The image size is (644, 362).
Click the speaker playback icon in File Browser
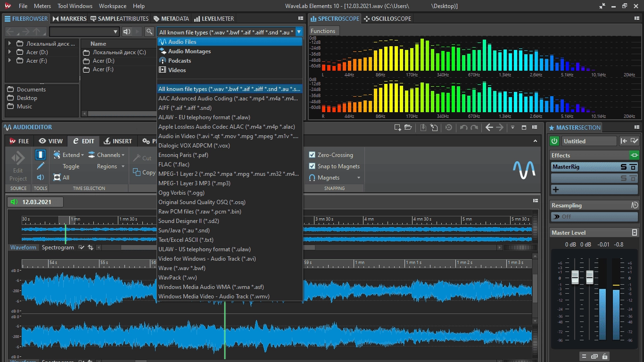pyautogui.click(x=126, y=32)
